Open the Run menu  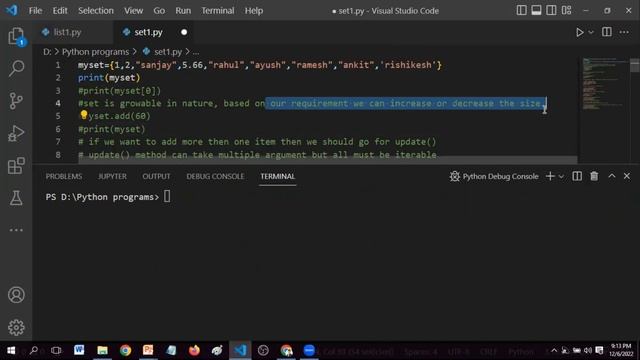tap(183, 11)
